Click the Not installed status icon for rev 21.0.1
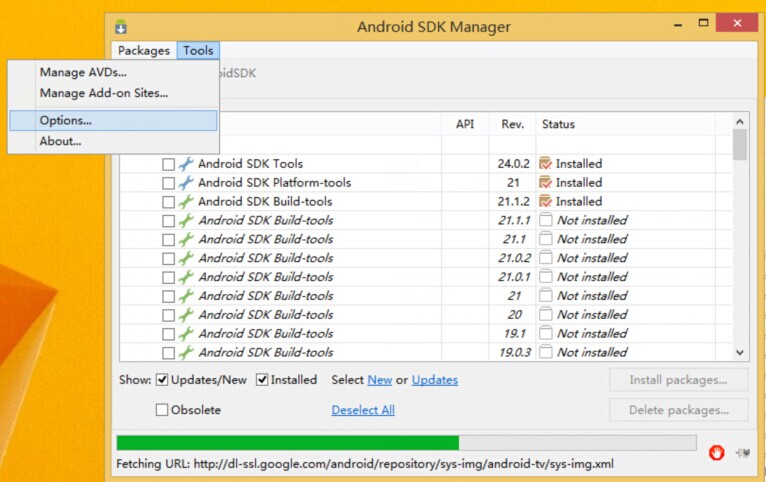 pyautogui.click(x=546, y=277)
